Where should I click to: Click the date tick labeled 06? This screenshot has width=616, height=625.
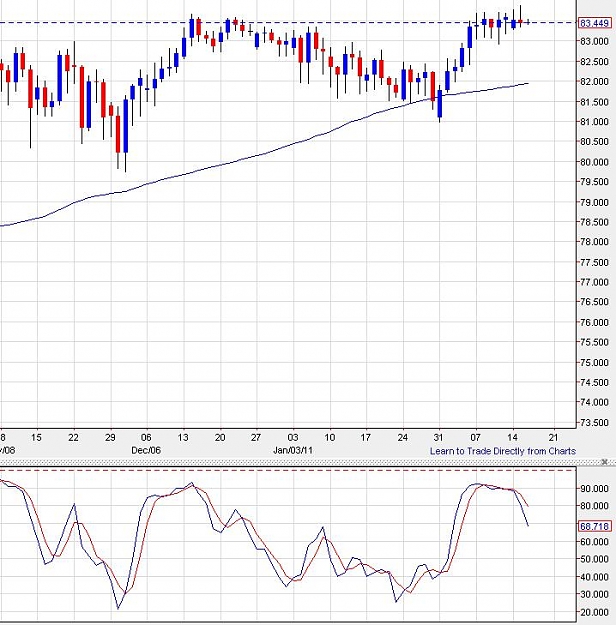[146, 438]
